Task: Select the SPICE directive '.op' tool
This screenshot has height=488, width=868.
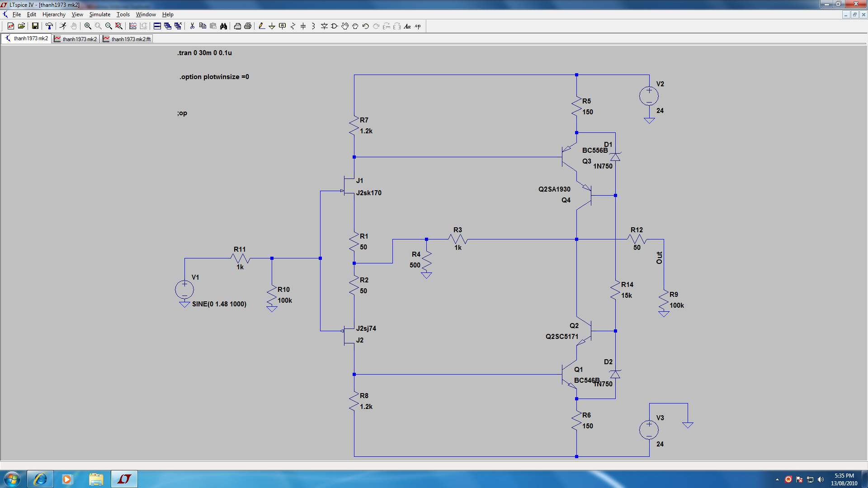Action: [x=418, y=26]
